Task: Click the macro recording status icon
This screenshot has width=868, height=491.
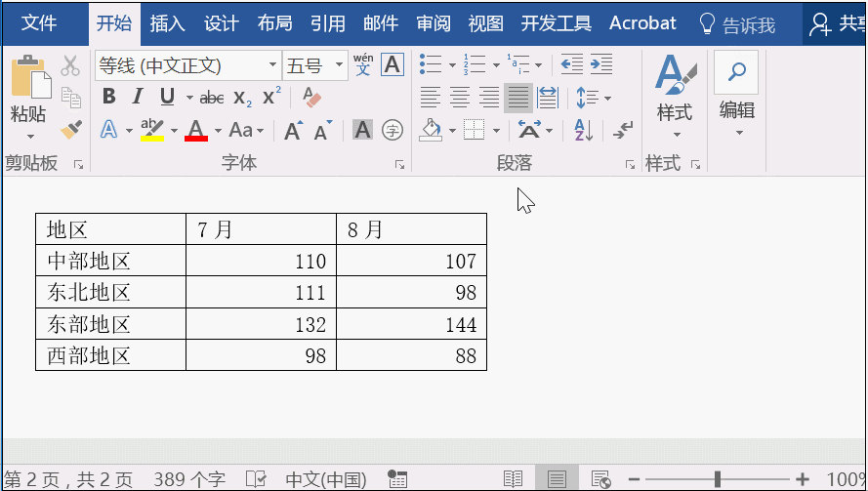Action: click(397, 479)
